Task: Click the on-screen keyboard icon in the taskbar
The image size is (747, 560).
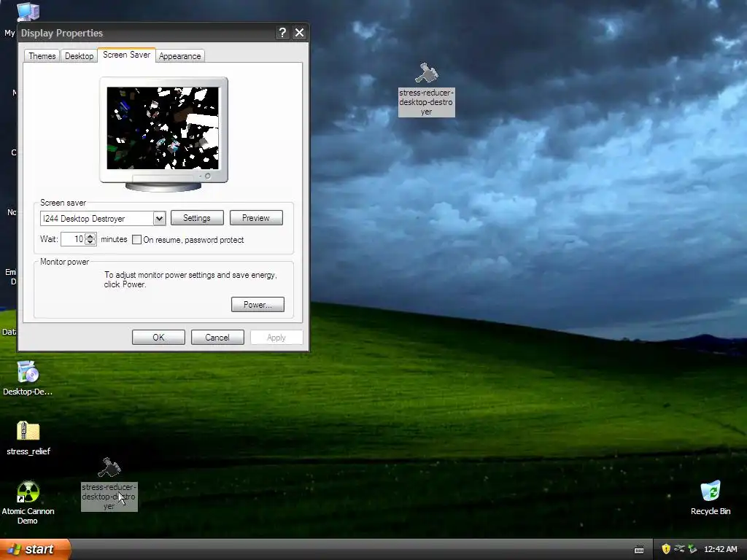Action: pos(639,550)
